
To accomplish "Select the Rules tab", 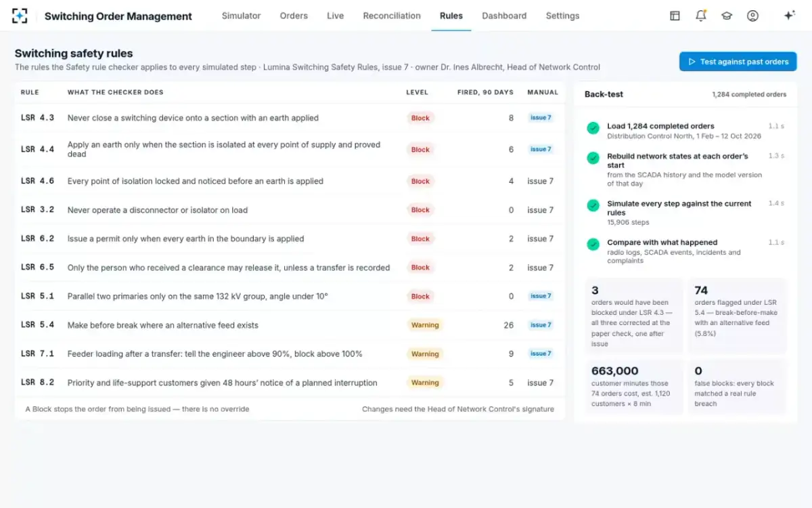I will click(451, 16).
